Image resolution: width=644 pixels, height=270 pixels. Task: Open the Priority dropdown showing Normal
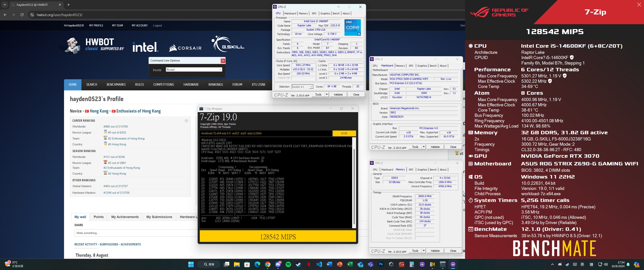coord(194,70)
